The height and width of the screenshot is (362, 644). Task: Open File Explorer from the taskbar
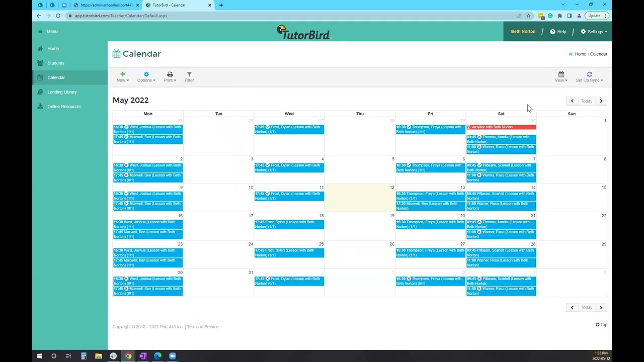pos(99,356)
